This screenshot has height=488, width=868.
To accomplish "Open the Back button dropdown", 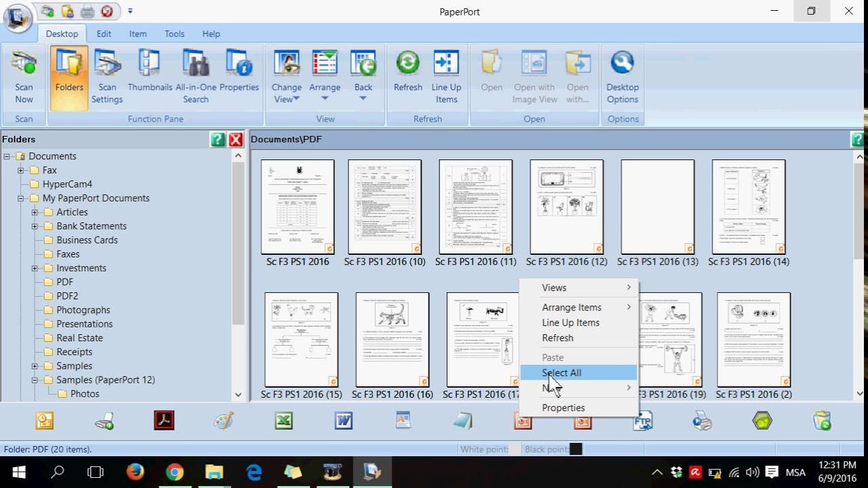I will click(x=363, y=76).
